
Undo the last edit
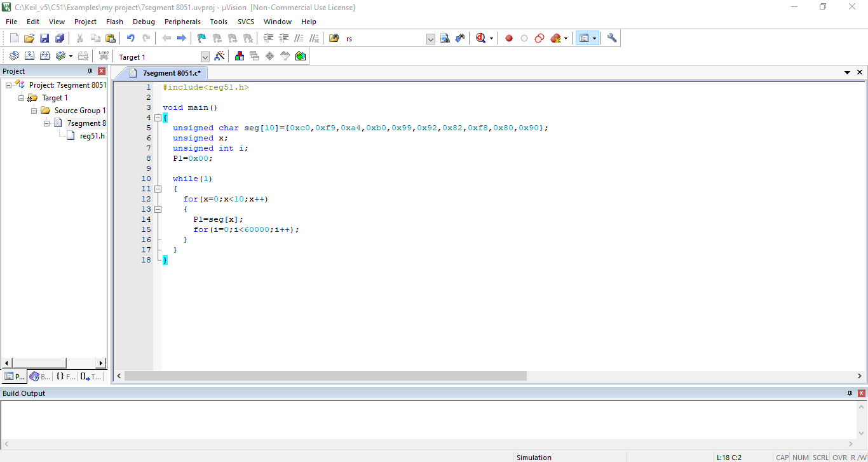pyautogui.click(x=130, y=37)
